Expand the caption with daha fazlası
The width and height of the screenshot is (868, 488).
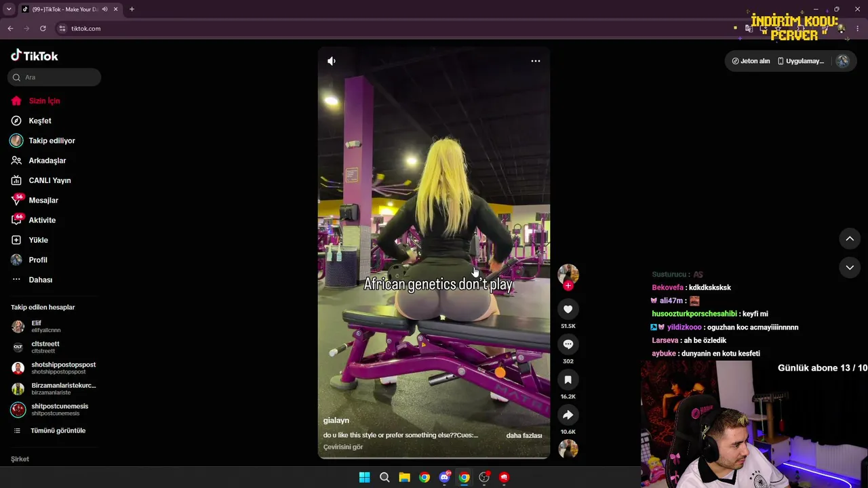pyautogui.click(x=524, y=435)
